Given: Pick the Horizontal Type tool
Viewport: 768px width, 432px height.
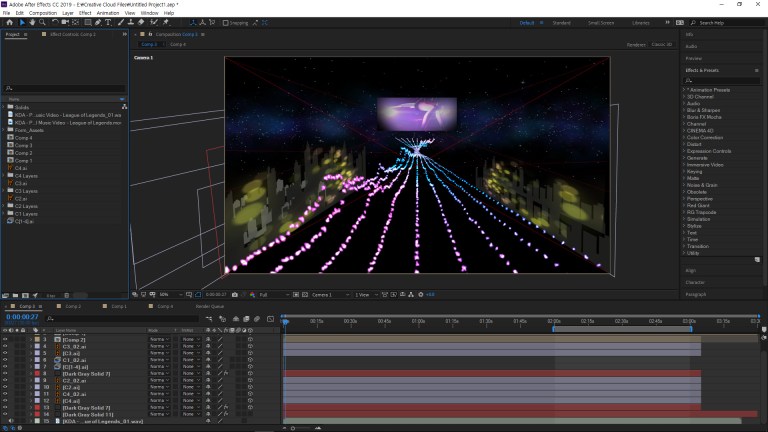Looking at the screenshot, I should pyautogui.click(x=108, y=22).
